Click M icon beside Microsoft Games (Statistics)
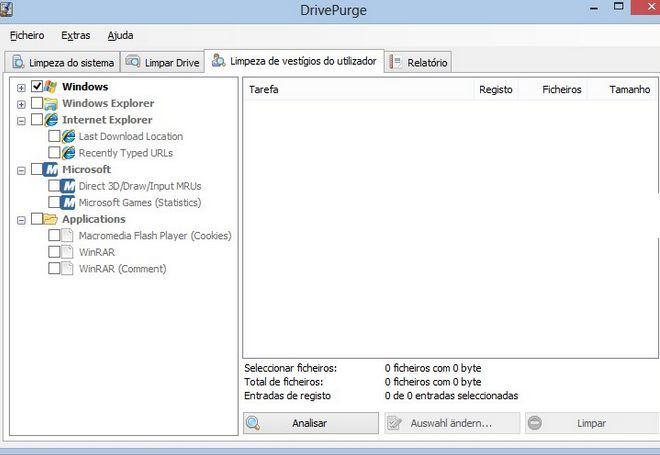660x455 pixels. (x=67, y=202)
